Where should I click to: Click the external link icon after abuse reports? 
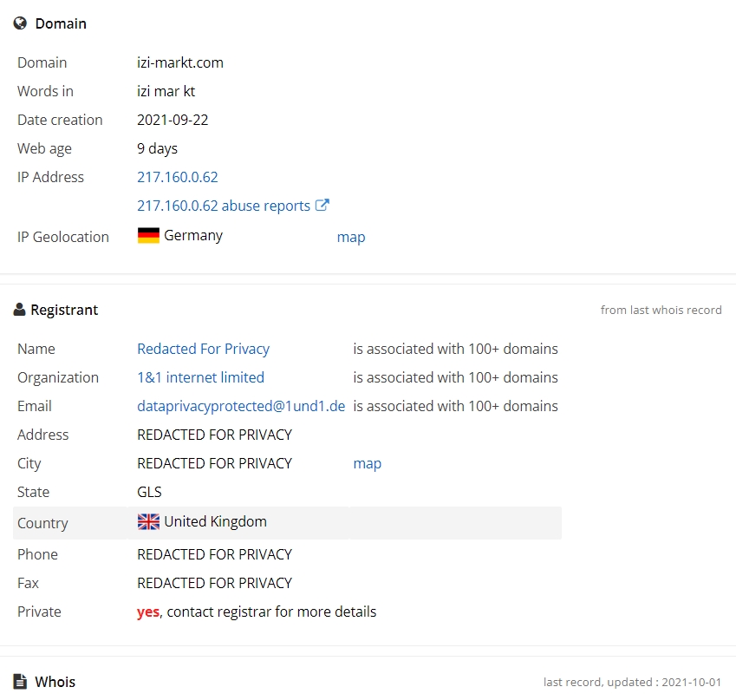point(322,205)
